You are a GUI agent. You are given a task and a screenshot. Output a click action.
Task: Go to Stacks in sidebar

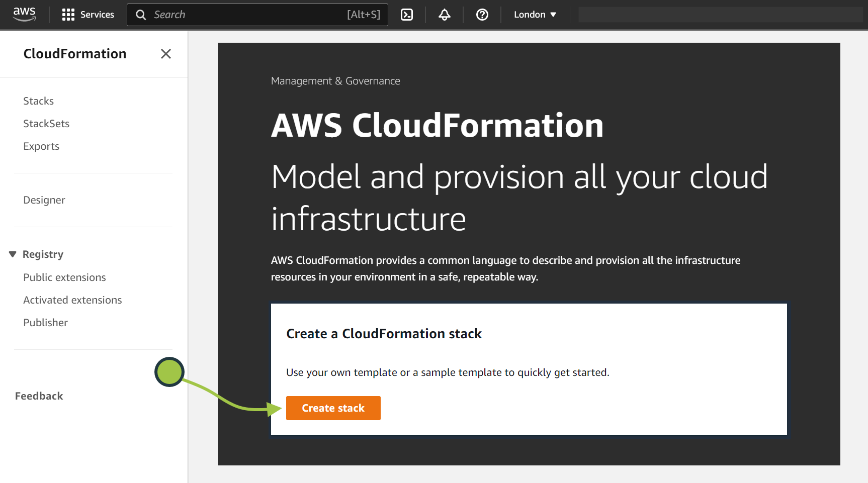(x=38, y=101)
